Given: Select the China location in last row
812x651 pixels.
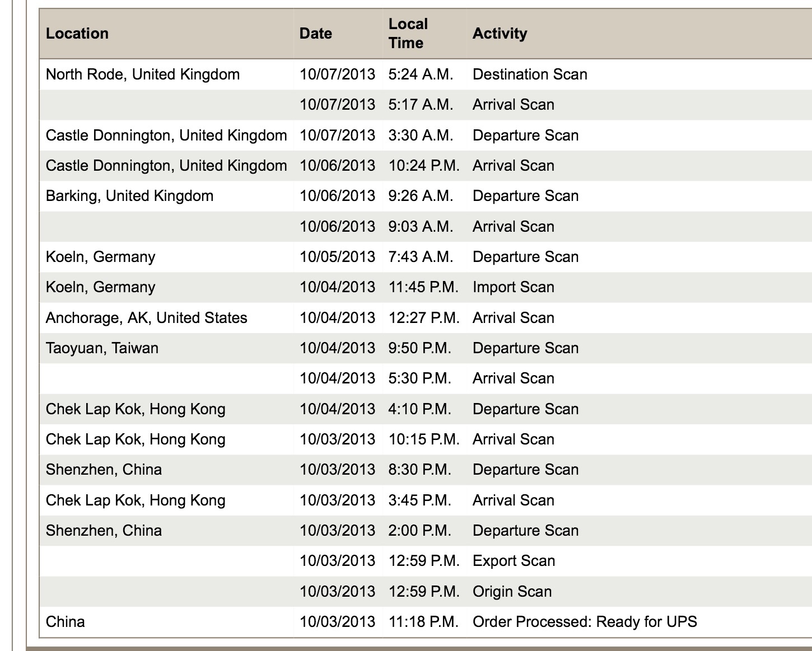Looking at the screenshot, I should click(x=66, y=622).
